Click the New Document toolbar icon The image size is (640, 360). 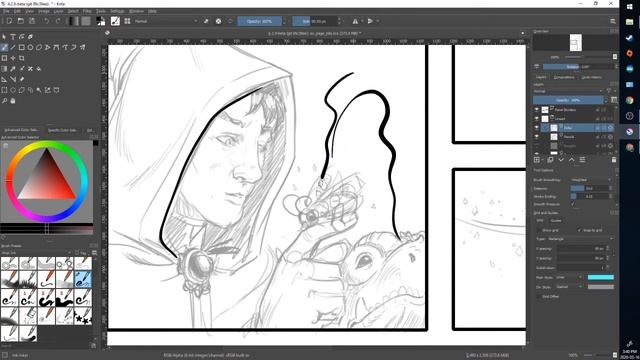coord(9,21)
